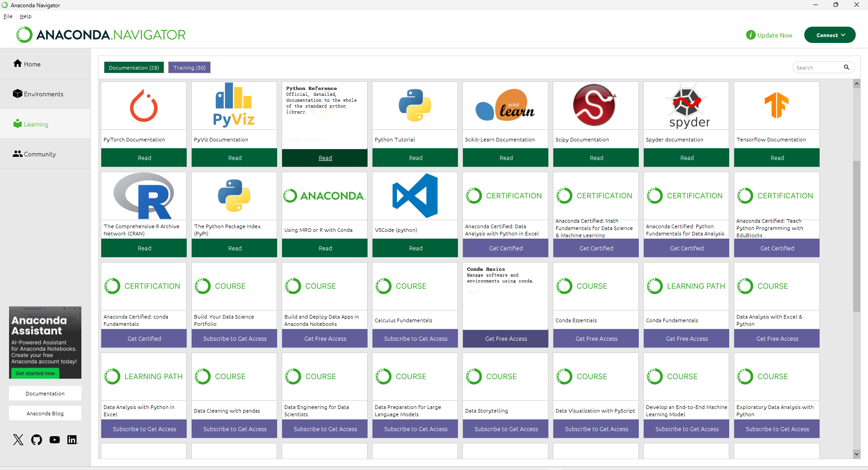
Task: Click 'Data Visualization with PyScript' title
Action: point(595,410)
